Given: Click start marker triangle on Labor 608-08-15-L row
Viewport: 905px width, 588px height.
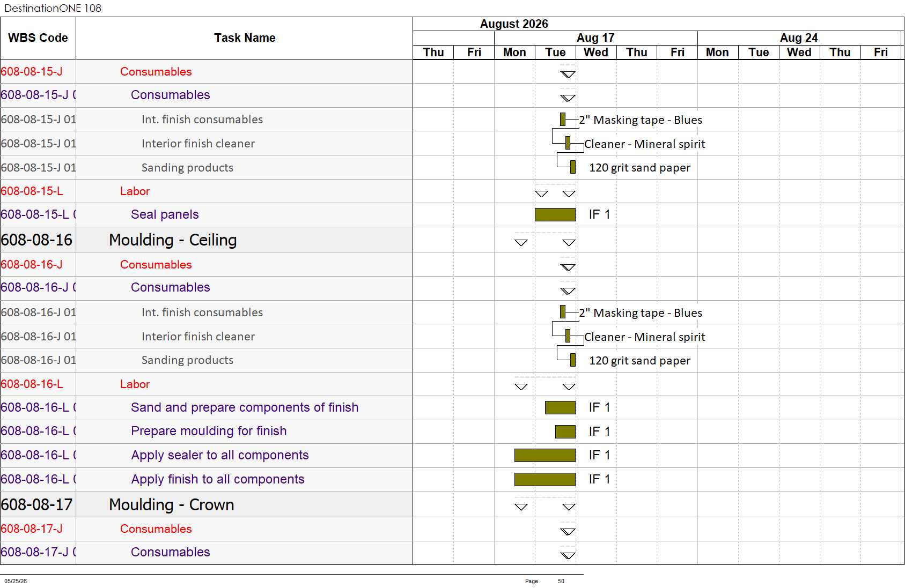Looking at the screenshot, I should [541, 193].
